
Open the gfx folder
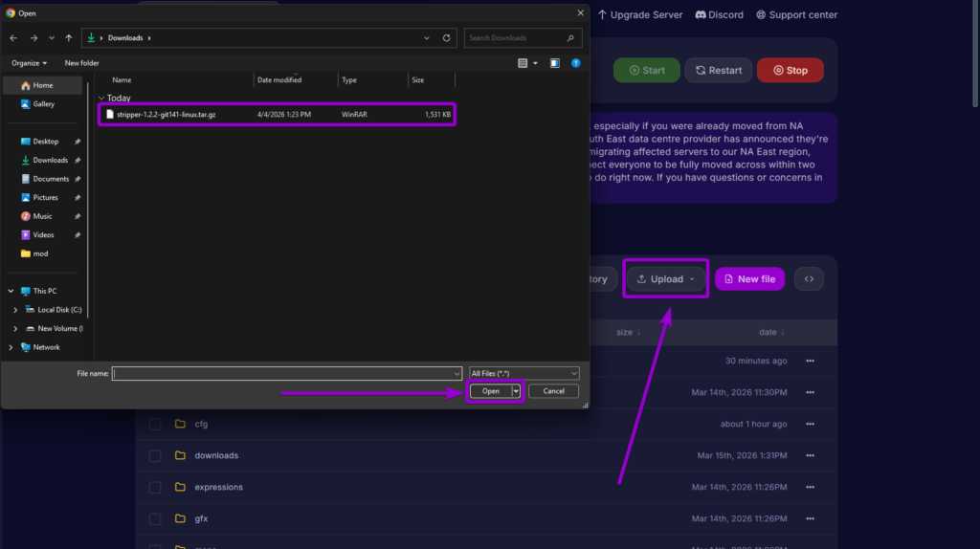coord(201,519)
